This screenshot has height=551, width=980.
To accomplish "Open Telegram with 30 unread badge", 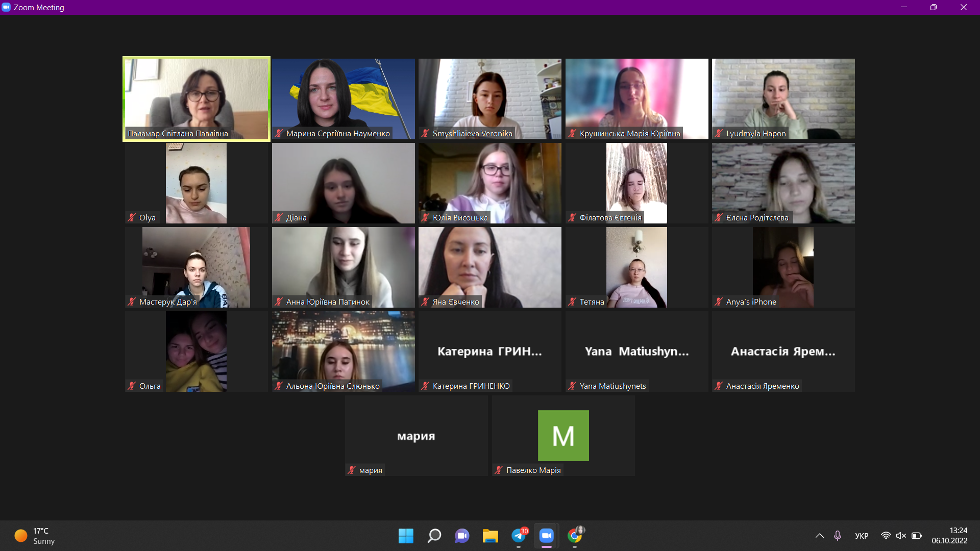I will [519, 536].
